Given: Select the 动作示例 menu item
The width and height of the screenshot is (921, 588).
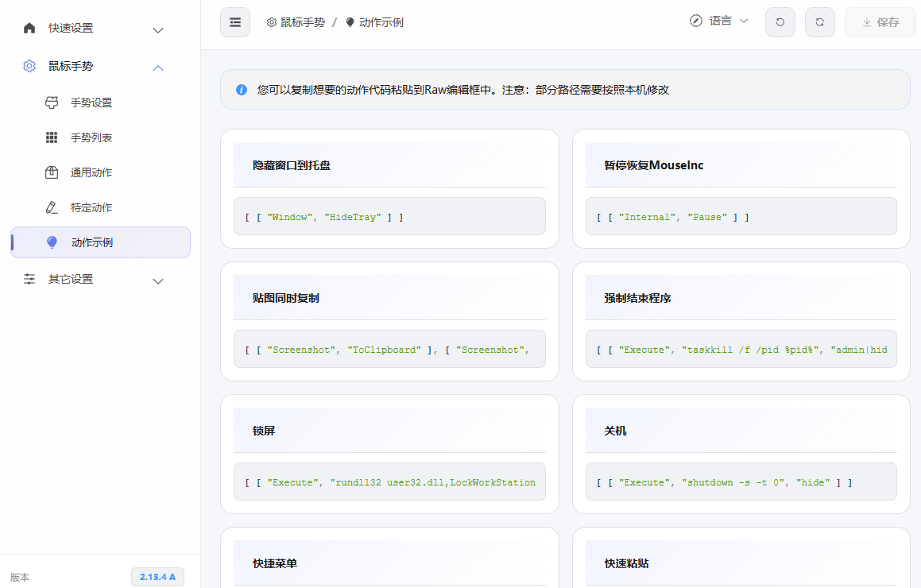Looking at the screenshot, I should point(100,242).
